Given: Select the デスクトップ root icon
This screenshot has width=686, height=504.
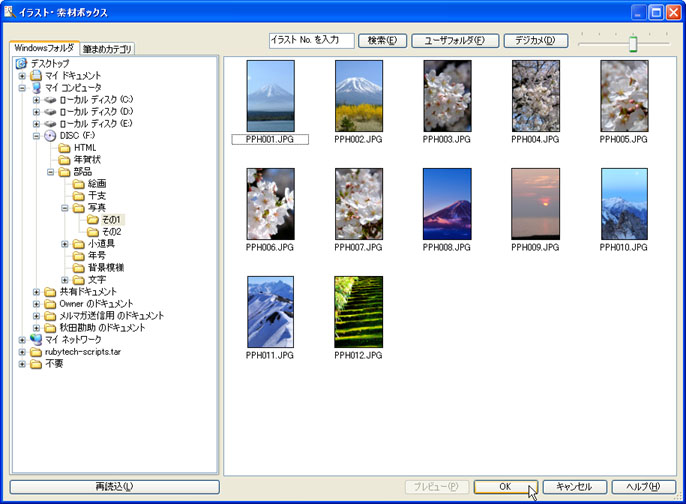Looking at the screenshot, I should tap(21, 64).
